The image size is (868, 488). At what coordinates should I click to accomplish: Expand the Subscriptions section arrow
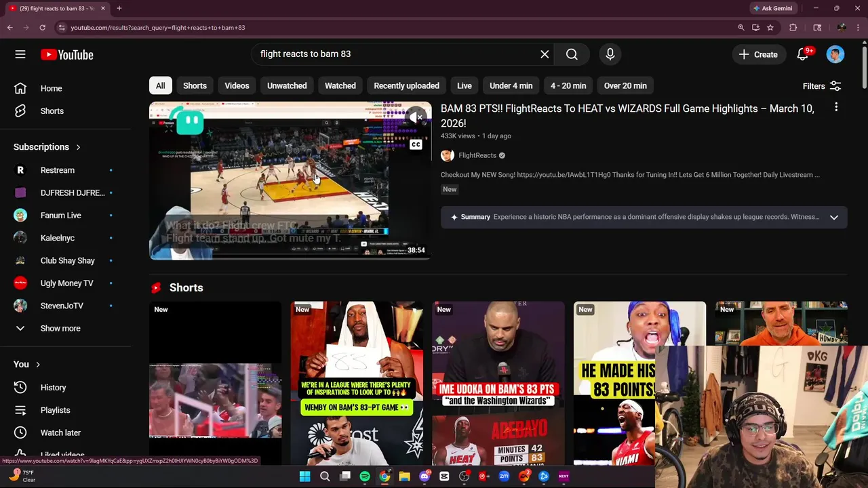click(78, 147)
